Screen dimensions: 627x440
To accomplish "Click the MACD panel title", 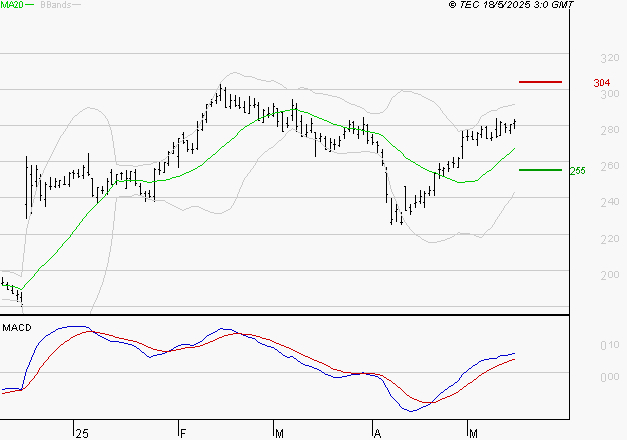I will click(x=17, y=328).
